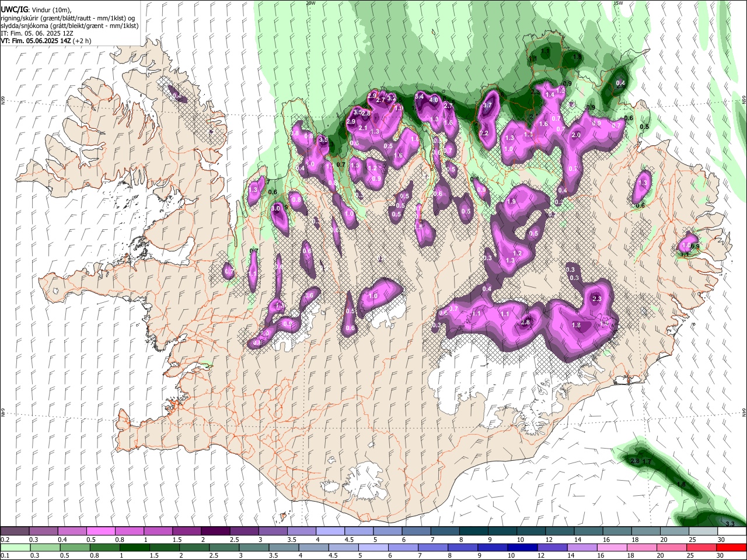Image resolution: width=747 pixels, height=560 pixels.
Task: Click the '0.2' label on the snow scale
Action: pyautogui.click(x=5, y=540)
